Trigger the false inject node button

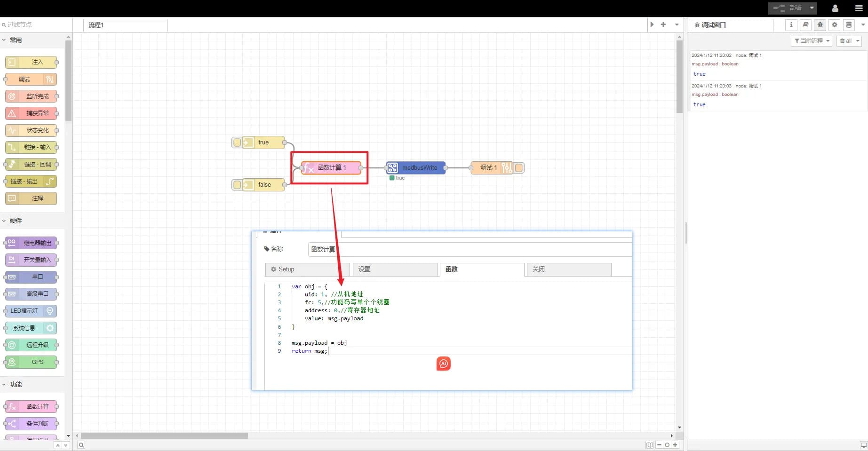pos(237,185)
